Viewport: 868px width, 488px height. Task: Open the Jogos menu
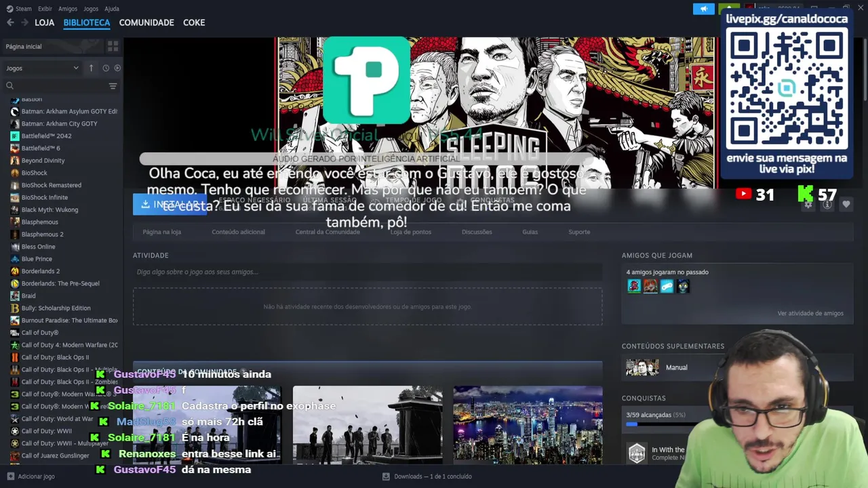[x=91, y=9]
